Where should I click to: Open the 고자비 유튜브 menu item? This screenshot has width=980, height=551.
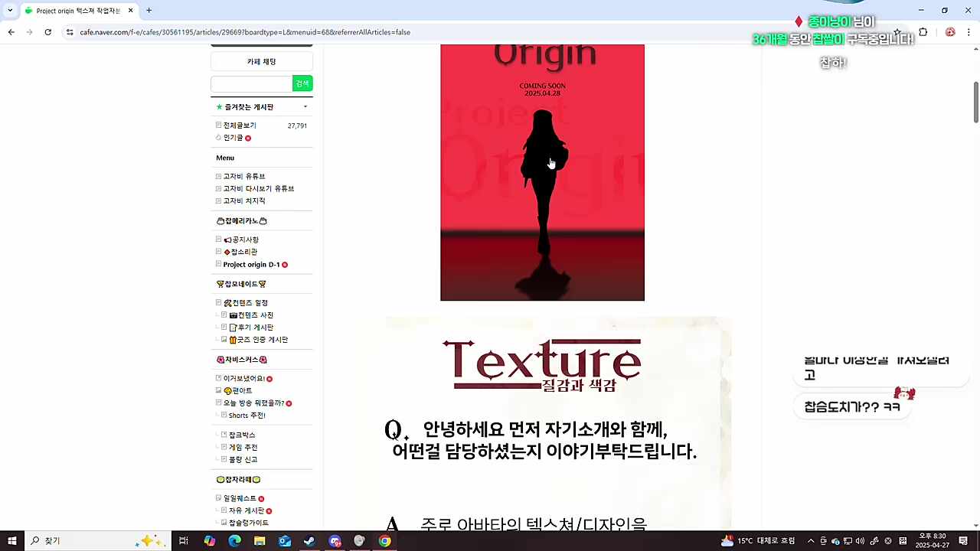pos(244,176)
